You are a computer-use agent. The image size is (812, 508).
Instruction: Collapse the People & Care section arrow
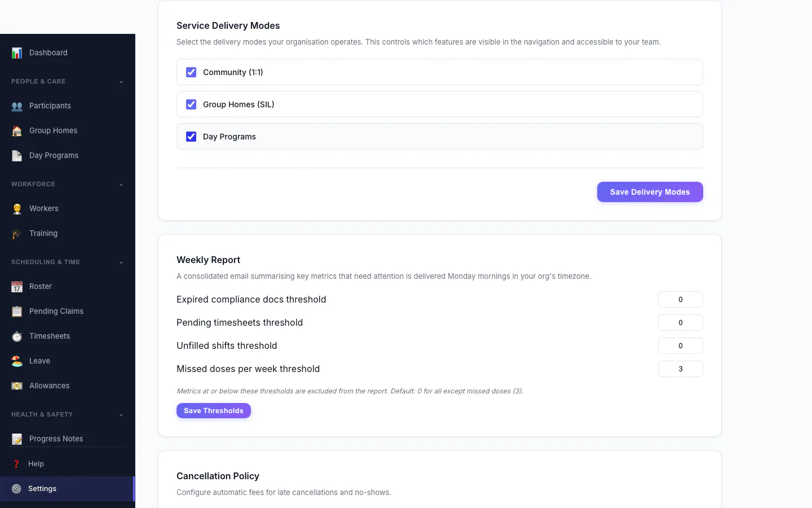121,82
